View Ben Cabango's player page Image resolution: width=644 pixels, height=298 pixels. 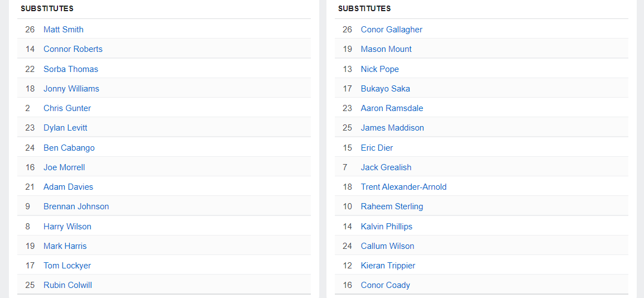click(x=69, y=148)
